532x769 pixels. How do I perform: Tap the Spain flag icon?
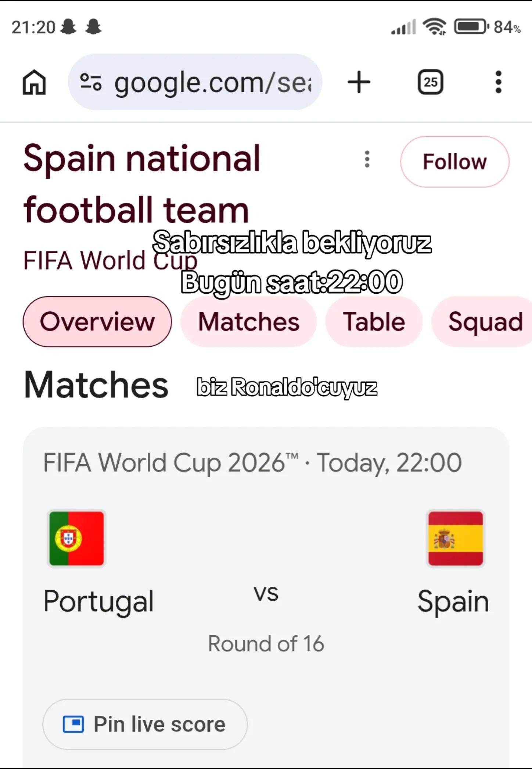coord(456,539)
